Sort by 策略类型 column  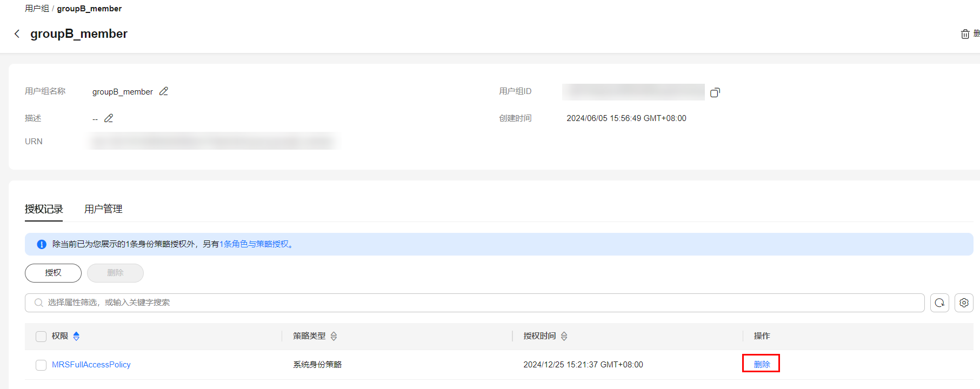(x=334, y=337)
